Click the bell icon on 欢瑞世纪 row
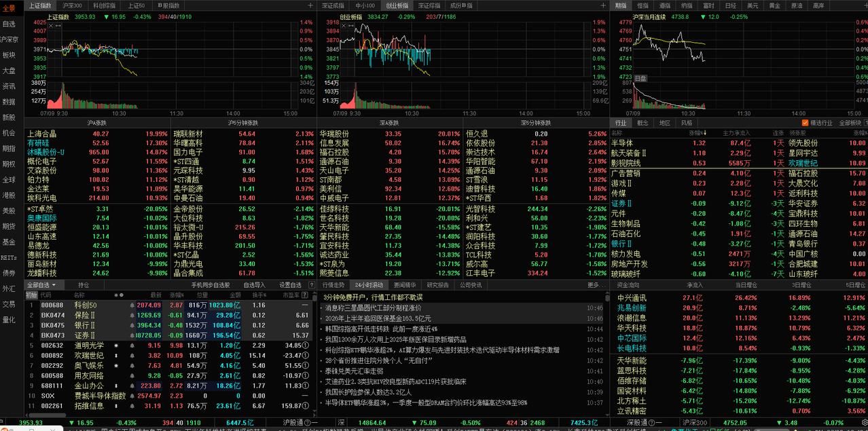The height and width of the screenshot is (431, 868). (x=132, y=356)
